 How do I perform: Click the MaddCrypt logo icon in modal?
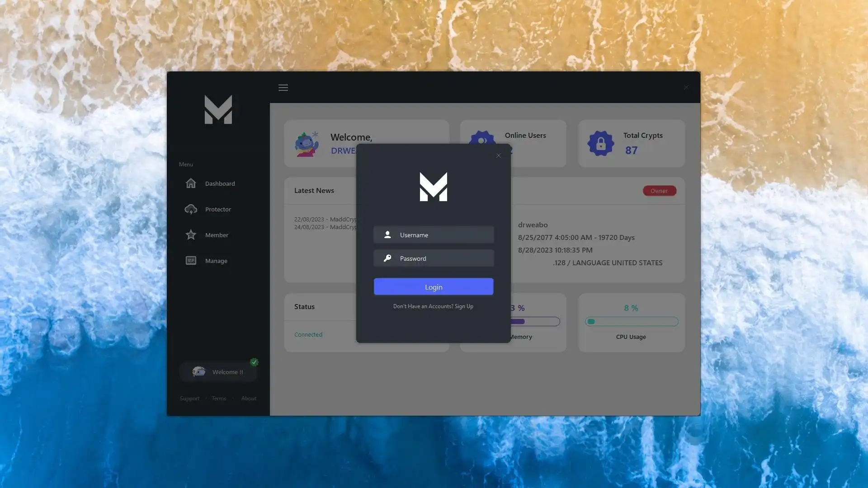coord(434,187)
